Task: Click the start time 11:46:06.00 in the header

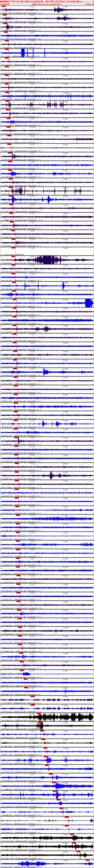Action: pyautogui.click(x=5, y=4)
